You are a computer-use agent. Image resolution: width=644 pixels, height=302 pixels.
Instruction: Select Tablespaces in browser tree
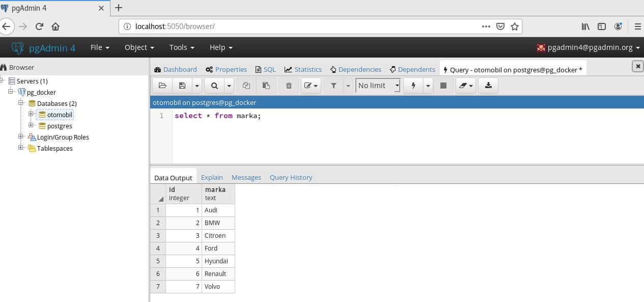pyautogui.click(x=55, y=148)
